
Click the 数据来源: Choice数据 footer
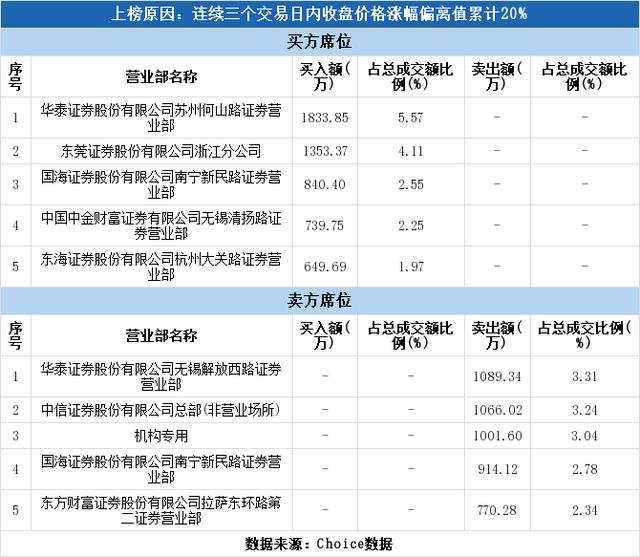[x=319, y=544]
